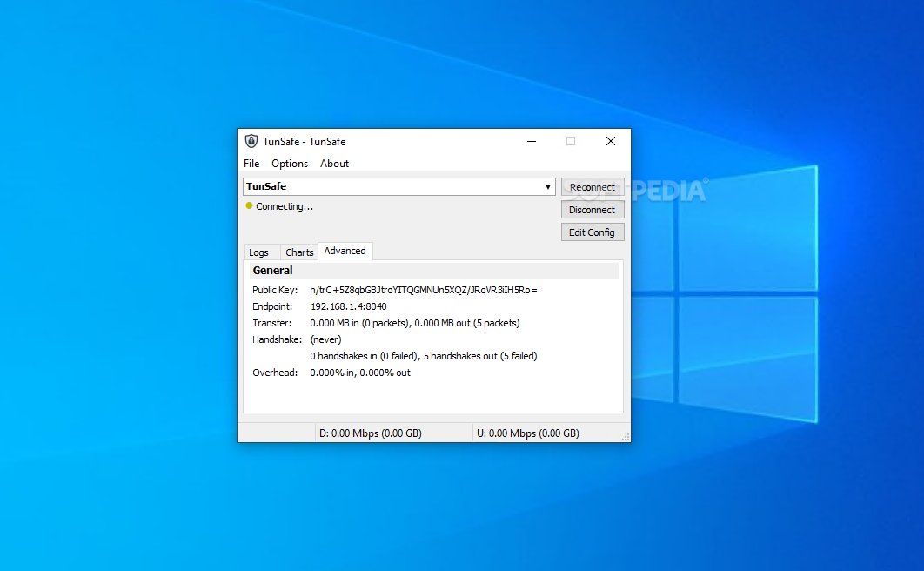Click the Reconnect button

593,187
